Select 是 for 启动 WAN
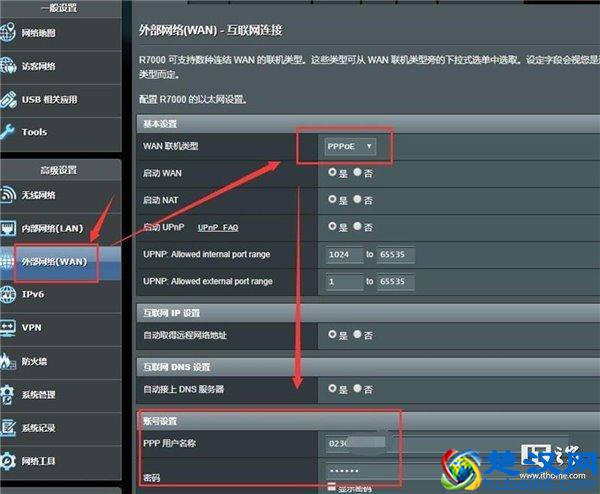Image resolution: width=600 pixels, height=494 pixels. (x=332, y=172)
